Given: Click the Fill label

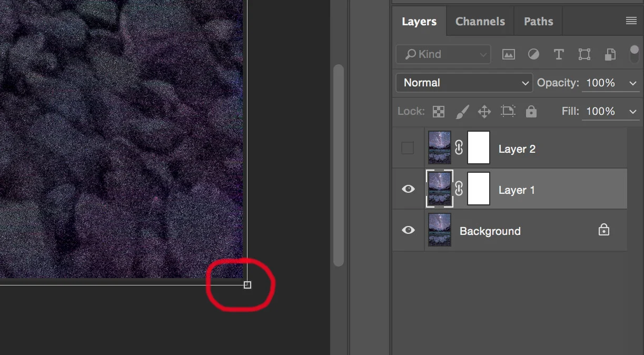Looking at the screenshot, I should point(570,111).
